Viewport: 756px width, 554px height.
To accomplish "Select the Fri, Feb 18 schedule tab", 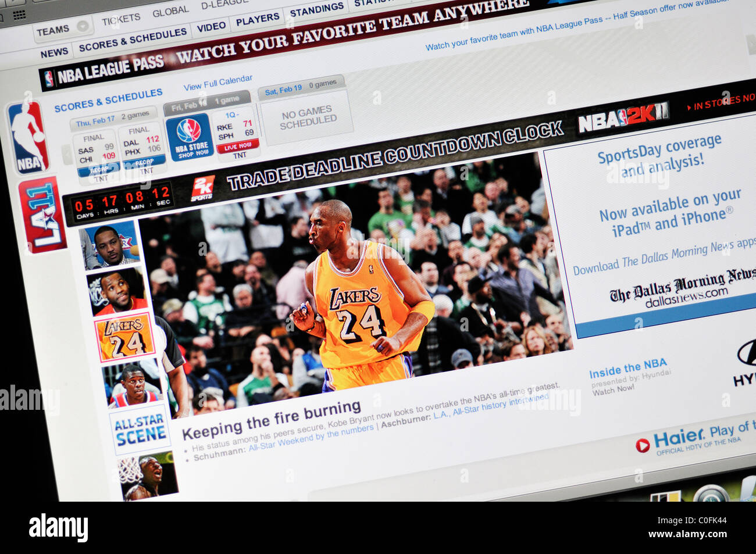I will click(x=206, y=103).
